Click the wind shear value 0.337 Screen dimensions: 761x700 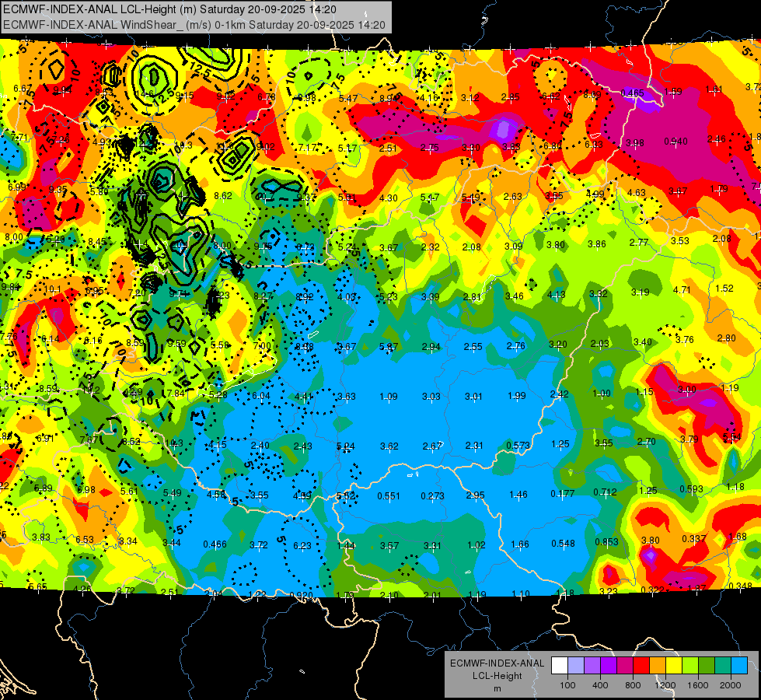694,539
